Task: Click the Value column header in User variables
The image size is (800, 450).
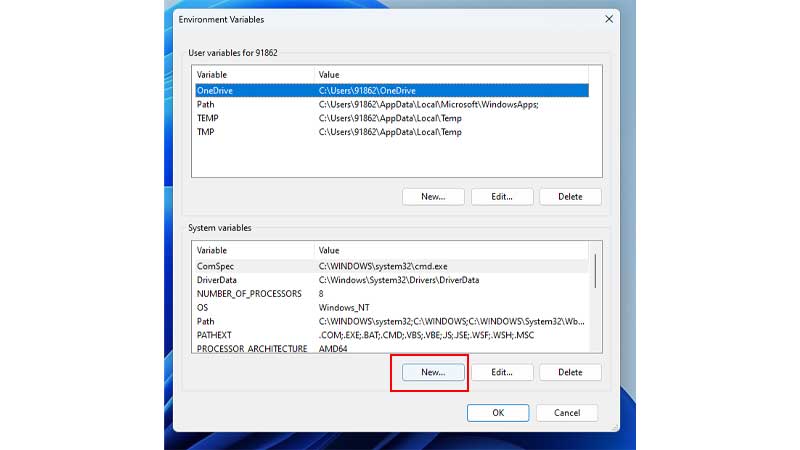Action: click(x=451, y=74)
